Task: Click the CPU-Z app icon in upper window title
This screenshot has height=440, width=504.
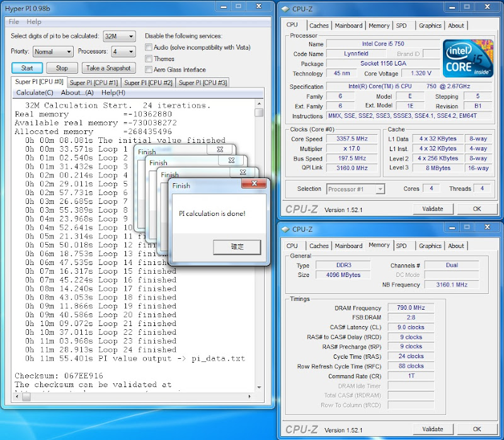Action: tap(285, 9)
